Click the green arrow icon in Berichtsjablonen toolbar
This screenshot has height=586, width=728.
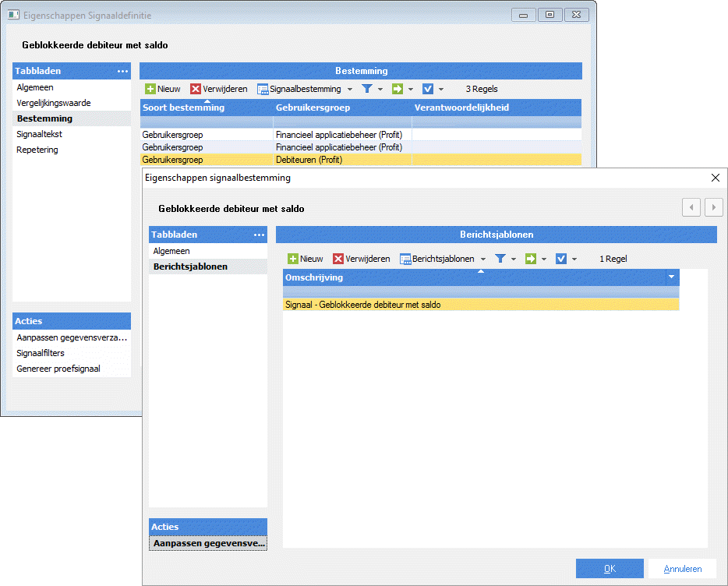click(531, 259)
